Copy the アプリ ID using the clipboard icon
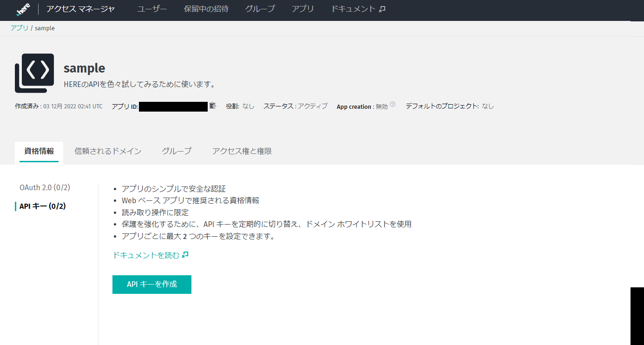This screenshot has height=345, width=644. [x=213, y=106]
